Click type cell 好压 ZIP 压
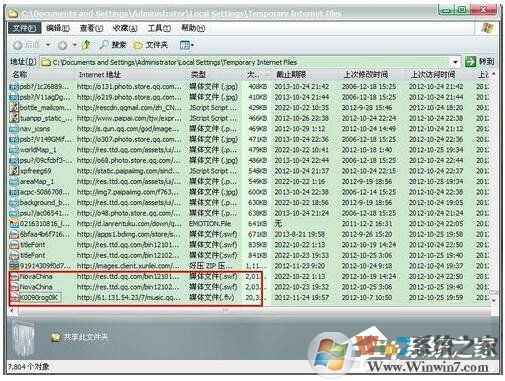 211,266
